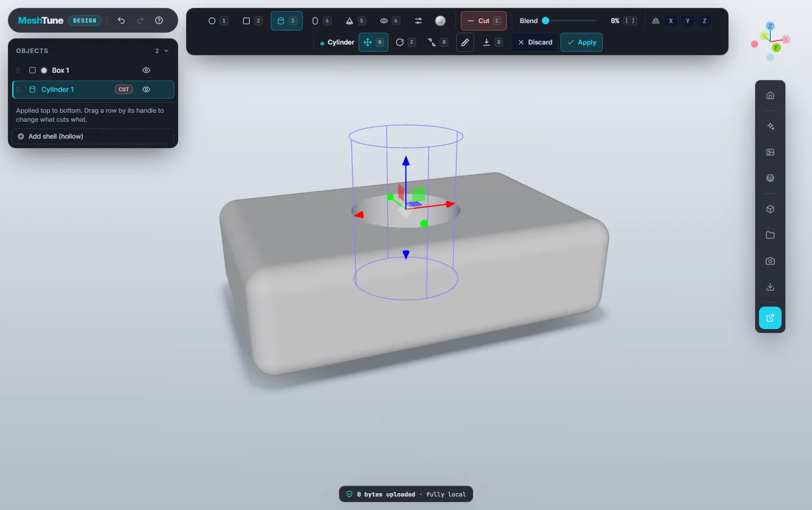This screenshot has width=812, height=510.
Task: Toggle Z axis symmetry
Action: point(705,21)
